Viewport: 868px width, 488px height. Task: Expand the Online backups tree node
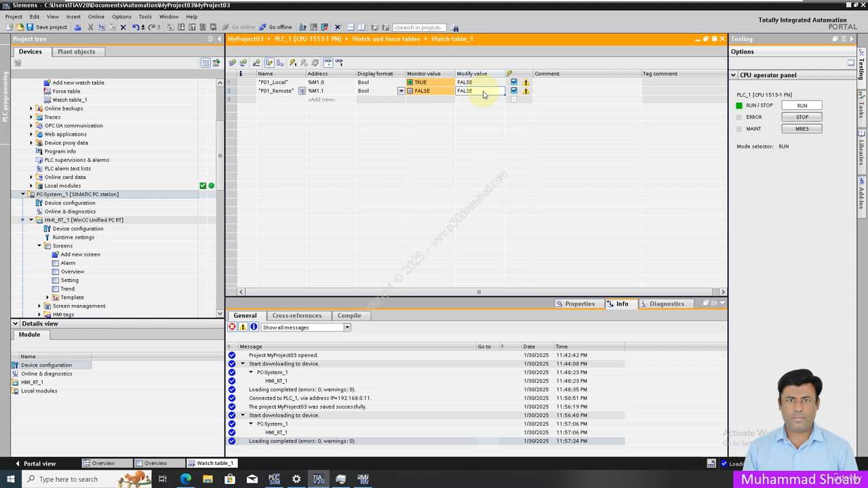31,108
